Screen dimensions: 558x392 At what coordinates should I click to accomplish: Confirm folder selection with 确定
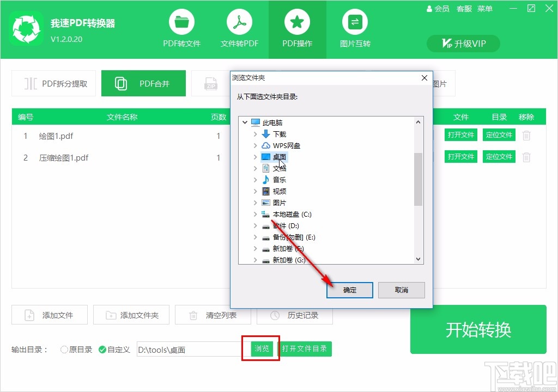click(x=349, y=290)
